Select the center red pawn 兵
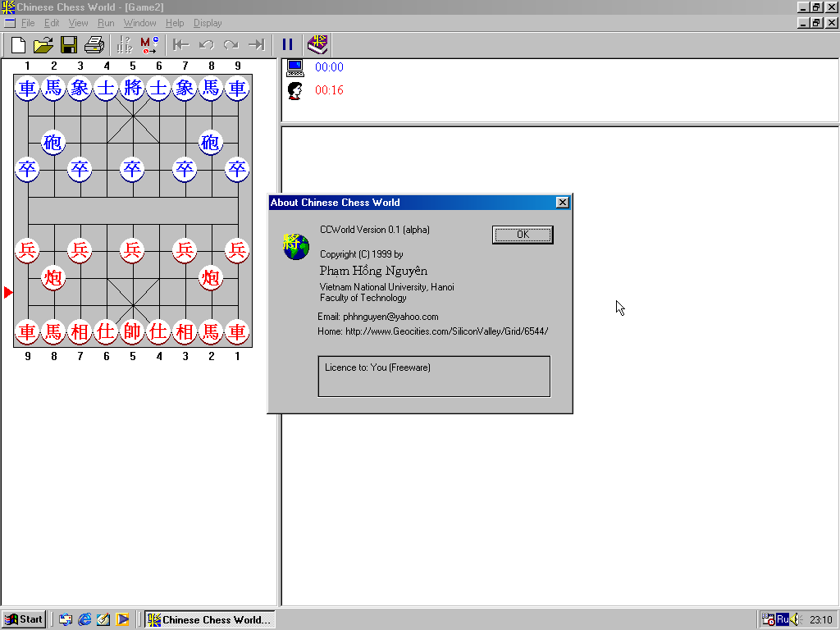This screenshot has width=840, height=630. 132,250
